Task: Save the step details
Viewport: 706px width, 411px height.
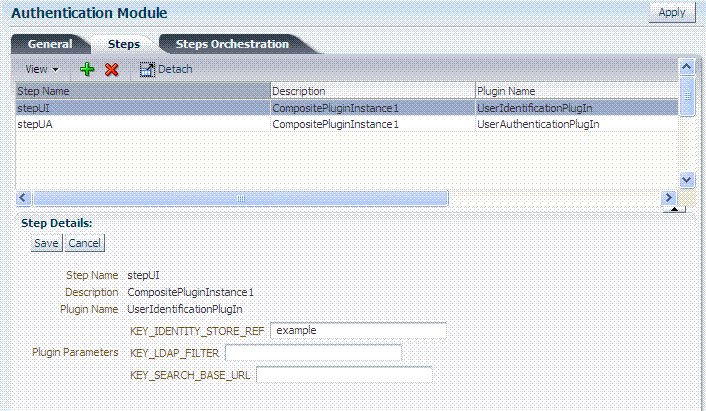Action: tap(46, 243)
